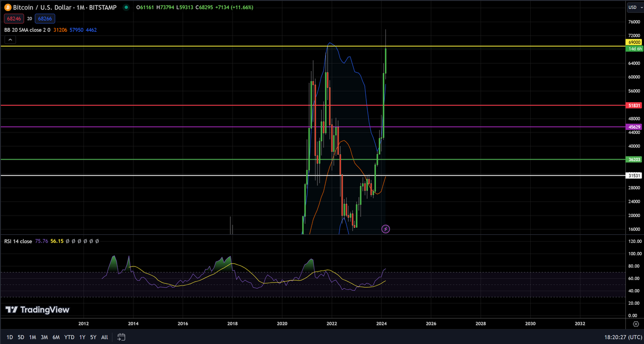Click BB value 31206 in legend
This screenshot has width=644, height=344.
60,30
